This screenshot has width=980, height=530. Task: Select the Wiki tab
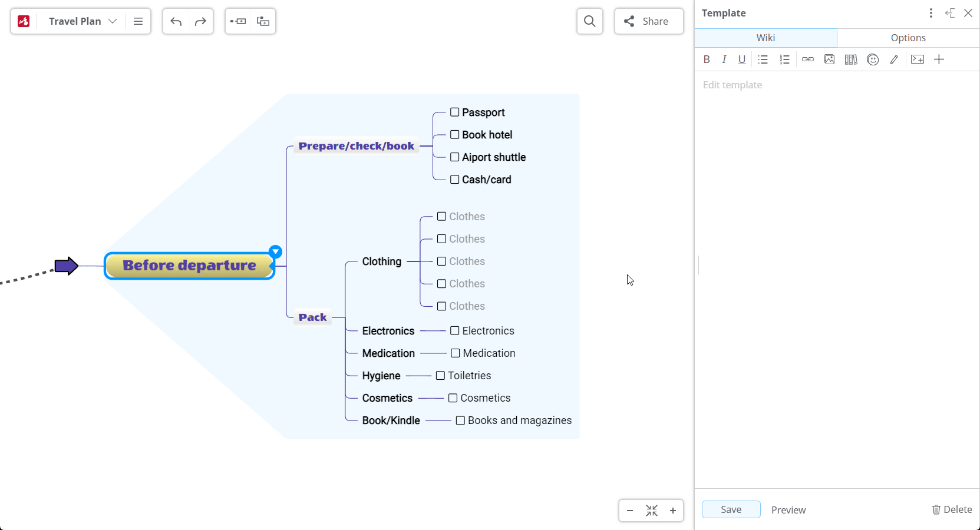pos(765,38)
